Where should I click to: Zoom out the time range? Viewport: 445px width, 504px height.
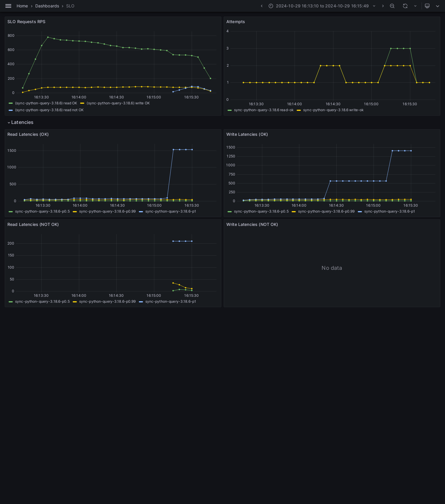[392, 6]
